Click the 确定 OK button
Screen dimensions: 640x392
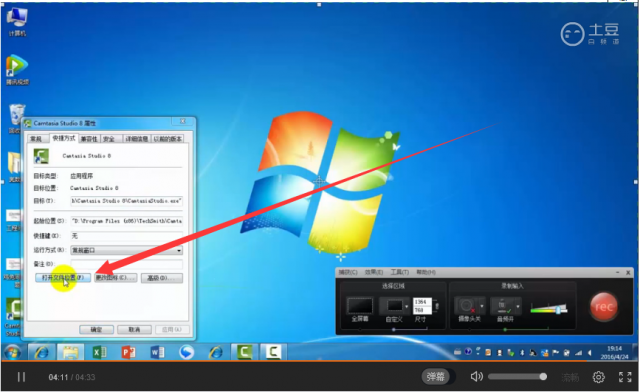click(x=96, y=330)
